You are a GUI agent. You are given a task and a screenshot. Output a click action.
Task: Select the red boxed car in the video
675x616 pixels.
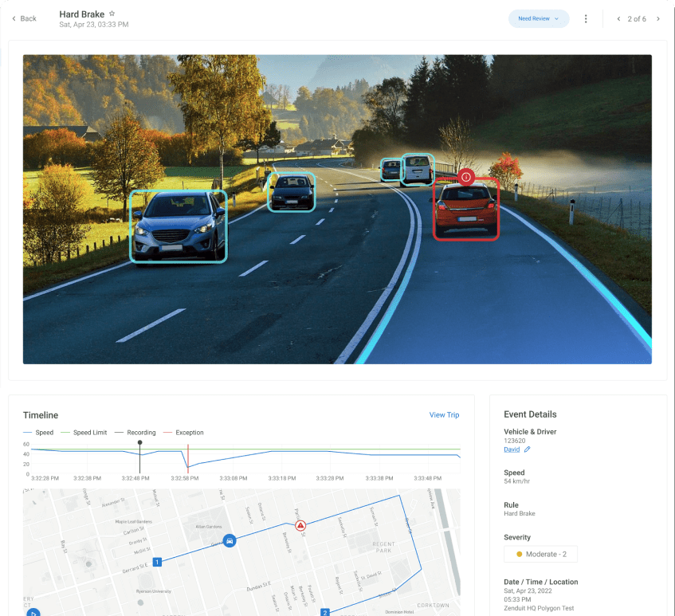coord(465,209)
